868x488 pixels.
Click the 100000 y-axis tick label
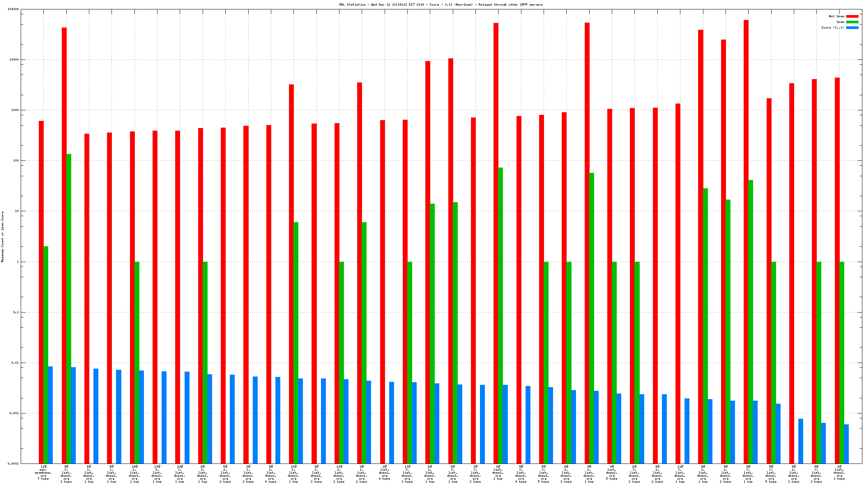click(13, 9)
